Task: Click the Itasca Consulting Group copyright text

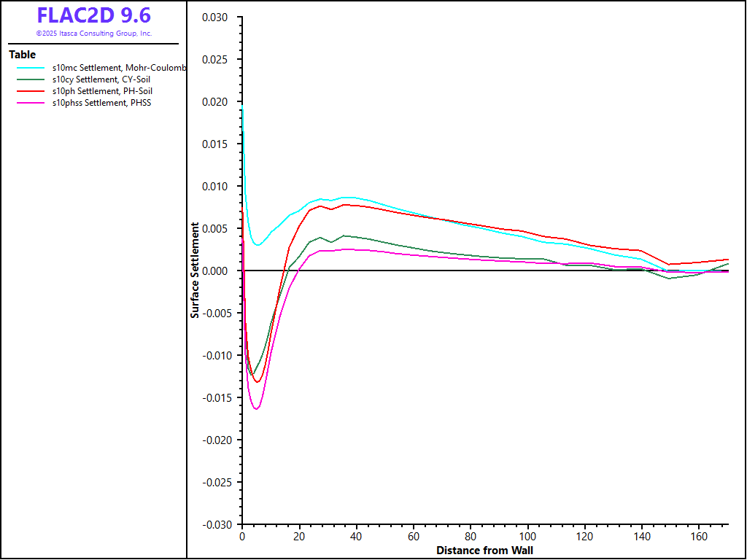Action: [93, 34]
